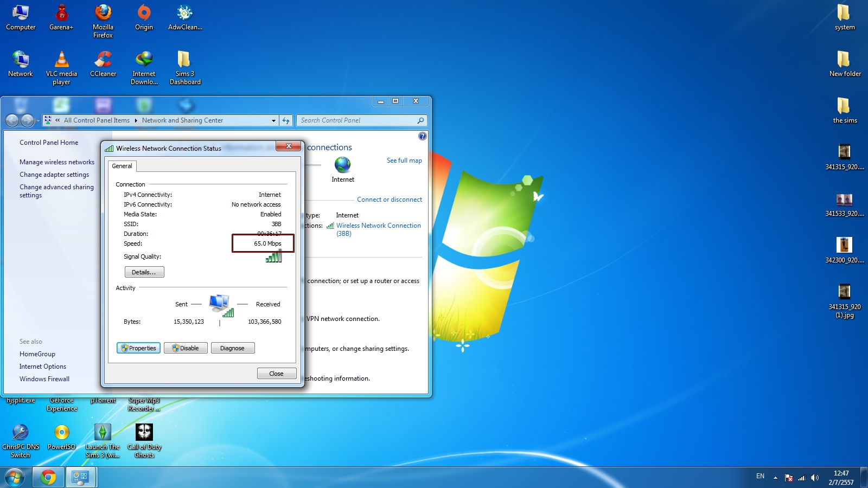Screen dimensions: 868x488
Task: Select the Launch The Sims 3 shortcut
Action: 103,441
